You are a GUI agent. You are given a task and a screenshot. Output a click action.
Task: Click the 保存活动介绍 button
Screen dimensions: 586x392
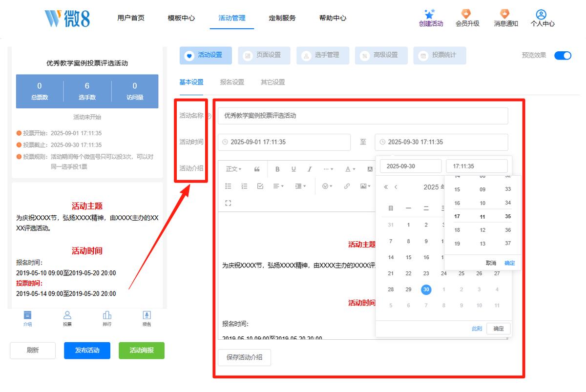(x=244, y=357)
